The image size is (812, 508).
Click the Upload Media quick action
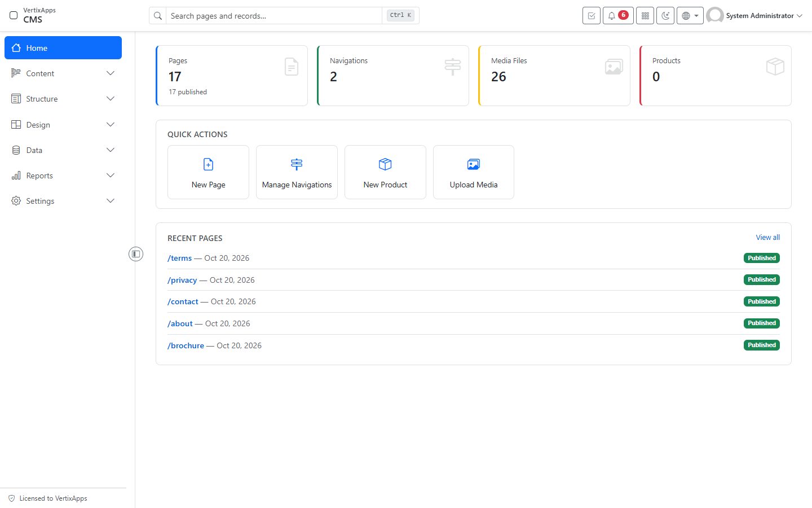(x=474, y=172)
